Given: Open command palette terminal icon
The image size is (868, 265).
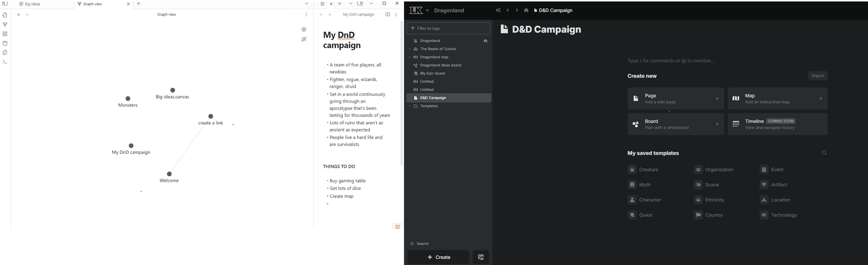Looking at the screenshot, I should tap(5, 62).
